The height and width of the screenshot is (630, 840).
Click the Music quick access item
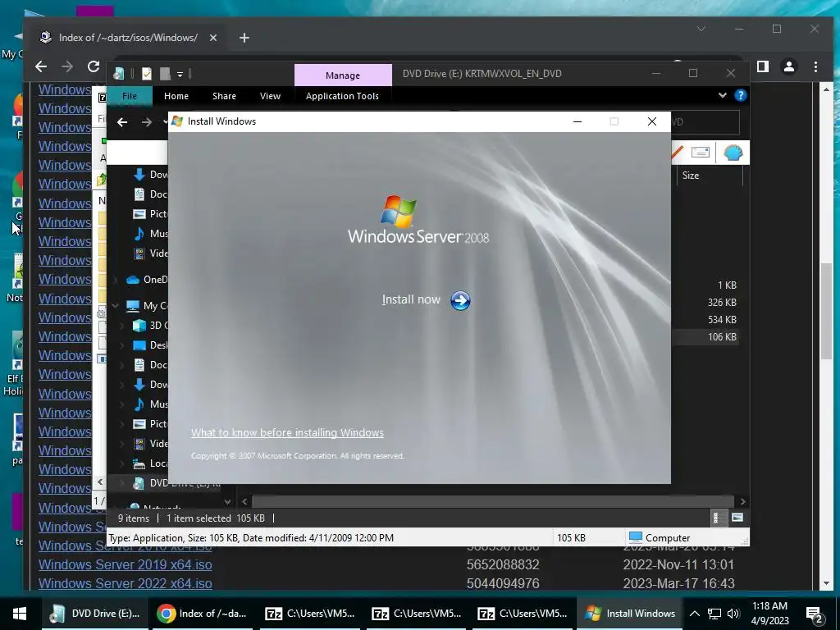point(150,234)
